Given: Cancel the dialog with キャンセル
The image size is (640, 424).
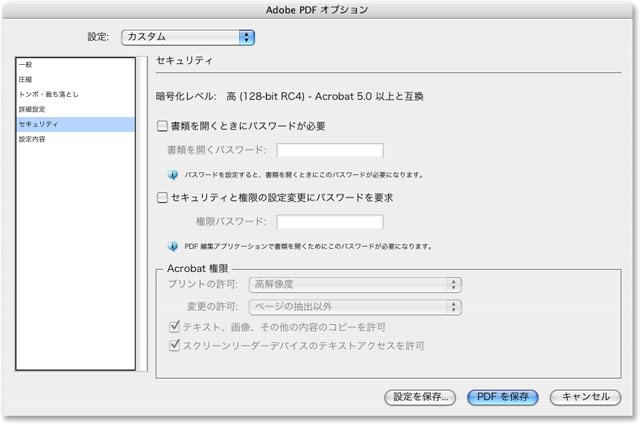Looking at the screenshot, I should (x=585, y=397).
